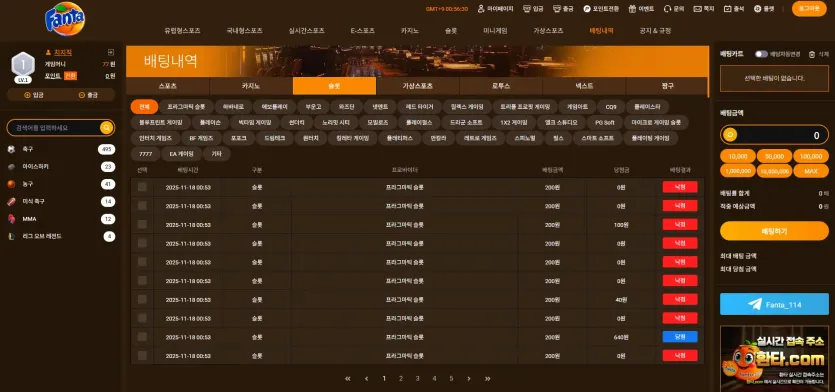This screenshot has width=835, height=392.
Task: Switch to the 카지노 history tab
Action: tap(251, 86)
